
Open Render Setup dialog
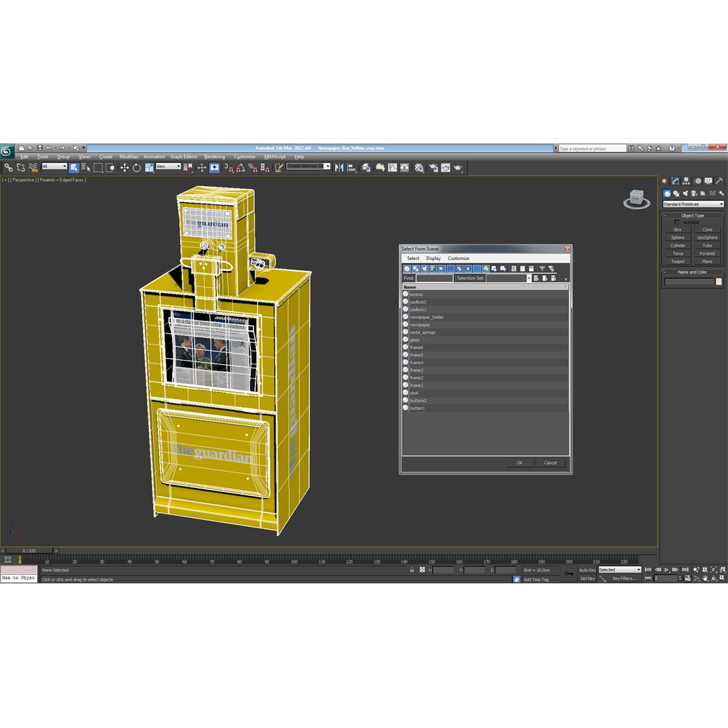click(433, 168)
